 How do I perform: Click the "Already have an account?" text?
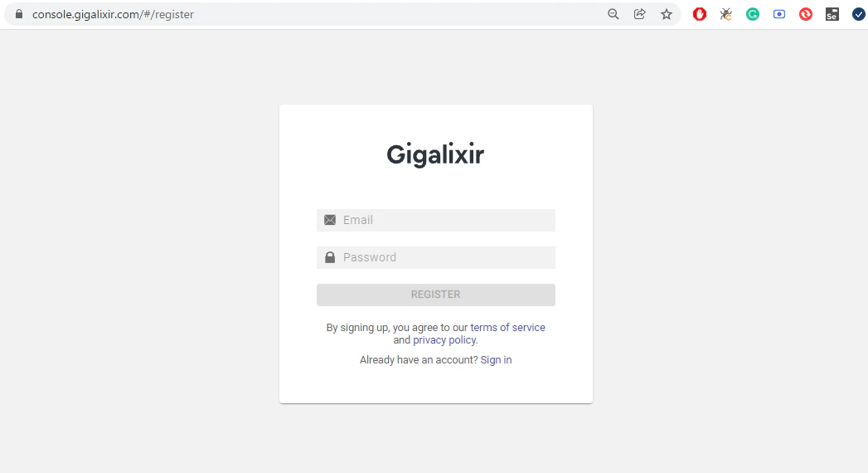click(x=419, y=360)
